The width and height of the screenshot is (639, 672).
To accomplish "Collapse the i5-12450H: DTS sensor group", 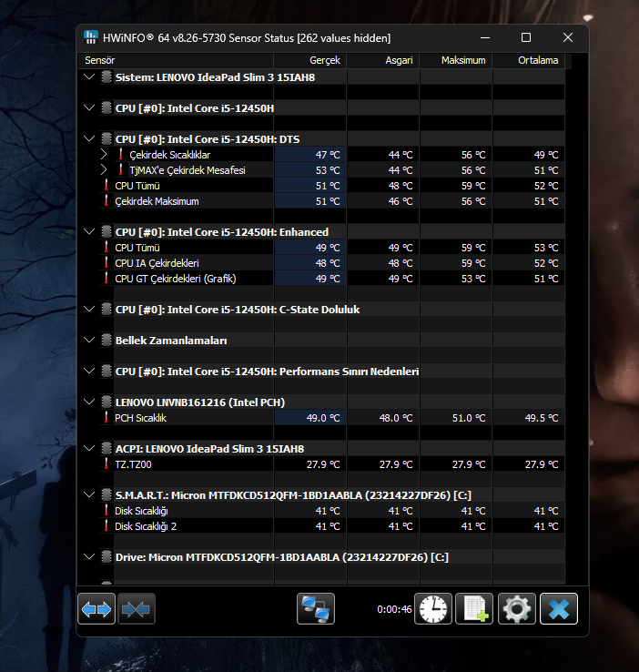I will coord(89,138).
